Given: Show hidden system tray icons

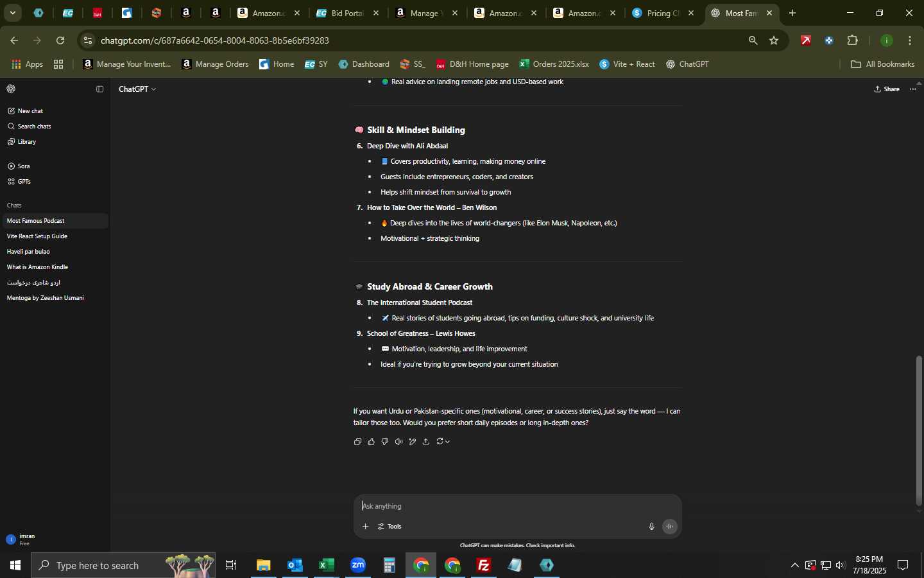Looking at the screenshot, I should tap(795, 565).
